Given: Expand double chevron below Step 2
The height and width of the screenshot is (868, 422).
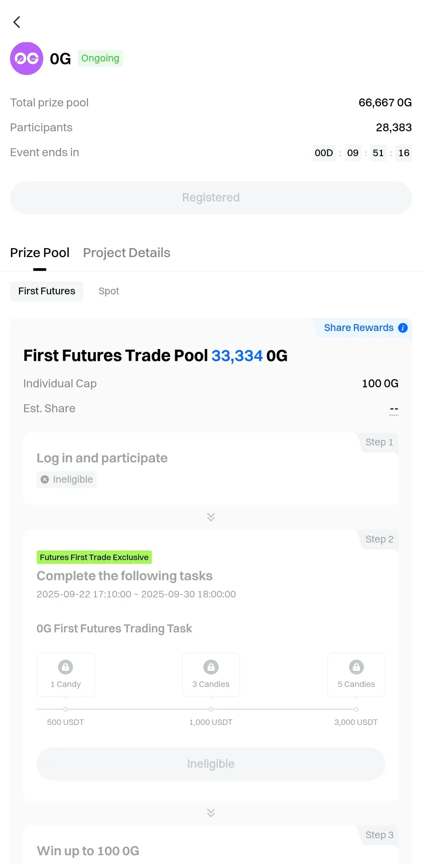Looking at the screenshot, I should tap(211, 813).
